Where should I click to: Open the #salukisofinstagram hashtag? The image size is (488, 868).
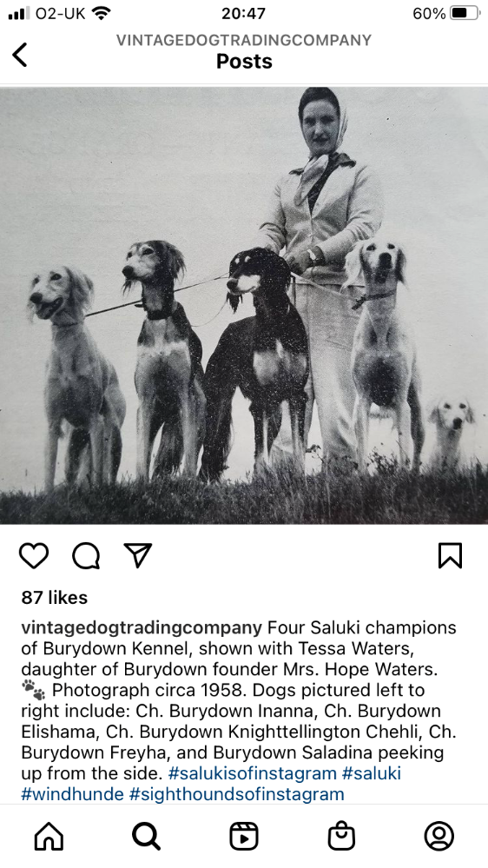coord(253,773)
